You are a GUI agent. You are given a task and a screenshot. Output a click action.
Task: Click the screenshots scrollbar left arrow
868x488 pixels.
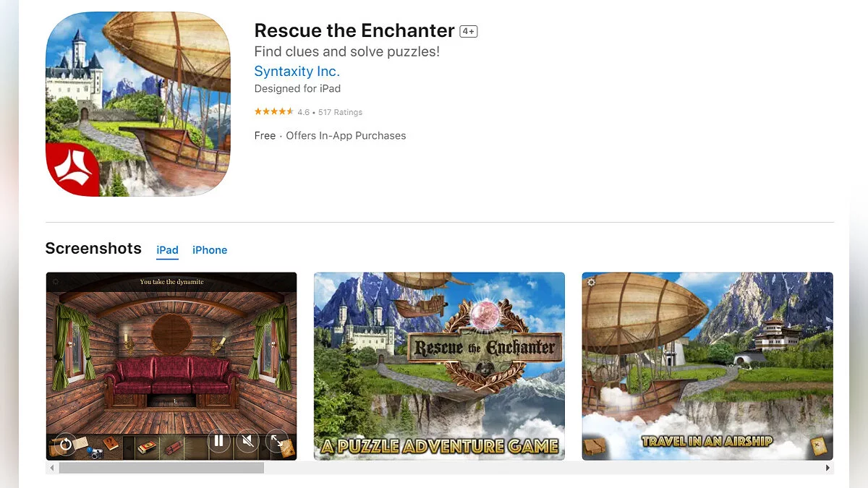(x=51, y=468)
